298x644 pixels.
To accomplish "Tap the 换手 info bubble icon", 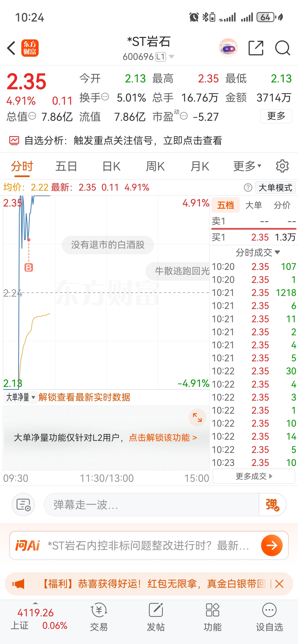I will 105,97.
